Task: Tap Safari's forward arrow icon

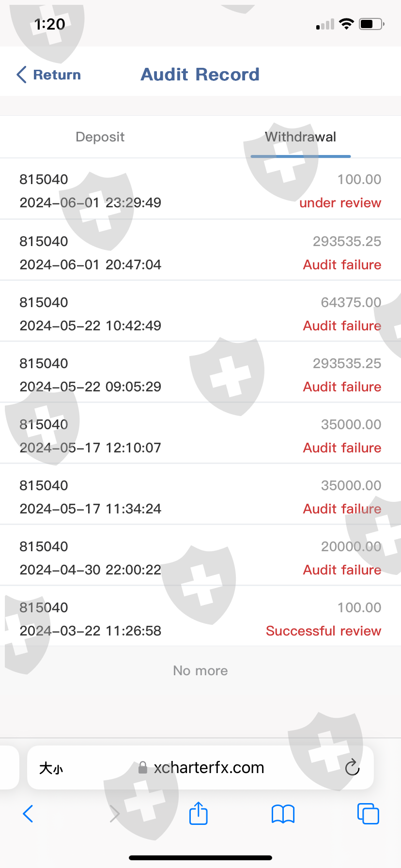Action: tap(114, 814)
